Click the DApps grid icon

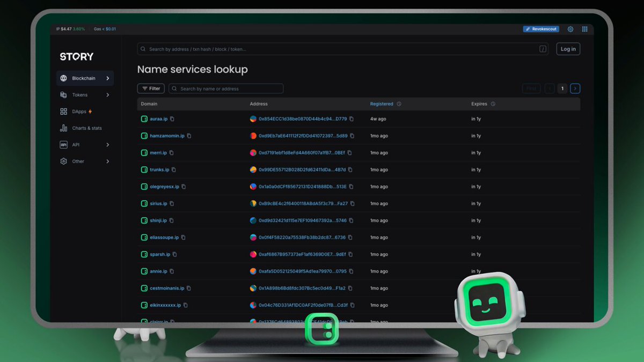click(x=63, y=112)
